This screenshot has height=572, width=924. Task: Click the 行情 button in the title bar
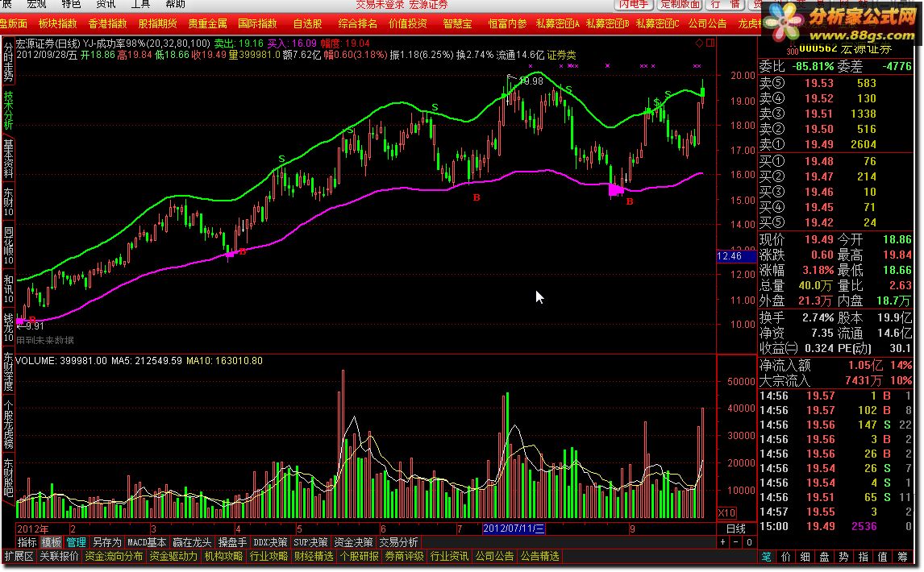(726, 4)
